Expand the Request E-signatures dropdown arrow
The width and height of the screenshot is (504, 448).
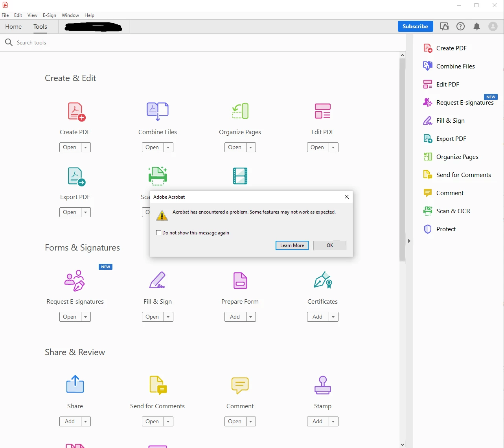click(x=86, y=317)
